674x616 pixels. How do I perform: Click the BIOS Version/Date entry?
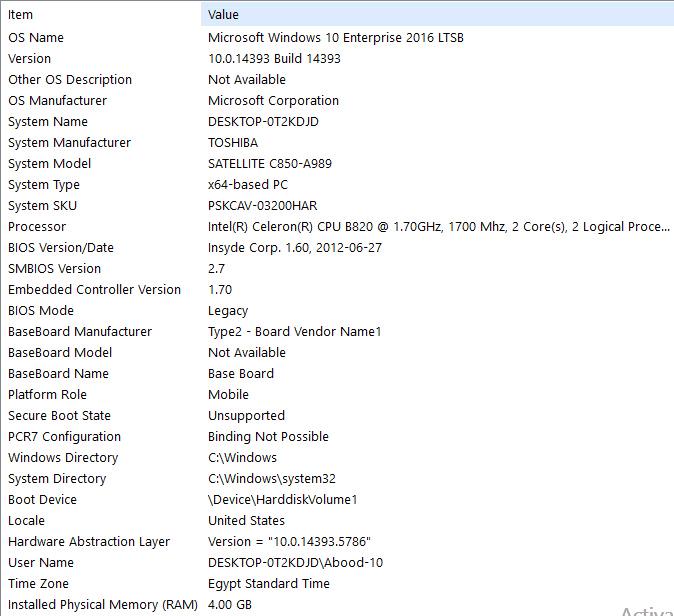coord(61,248)
